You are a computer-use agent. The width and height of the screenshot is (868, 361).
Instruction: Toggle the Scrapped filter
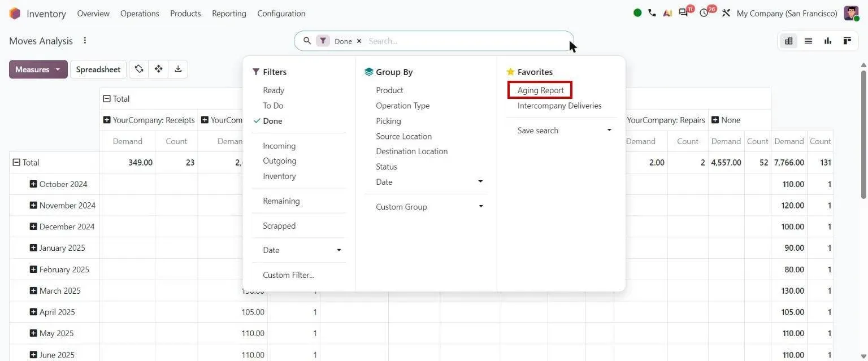click(279, 226)
